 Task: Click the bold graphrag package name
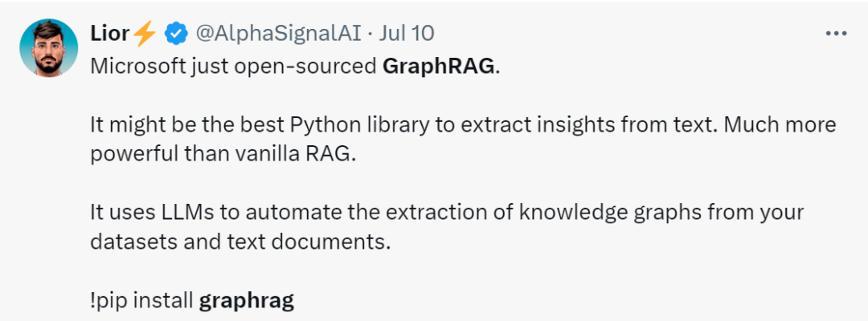pos(247,301)
